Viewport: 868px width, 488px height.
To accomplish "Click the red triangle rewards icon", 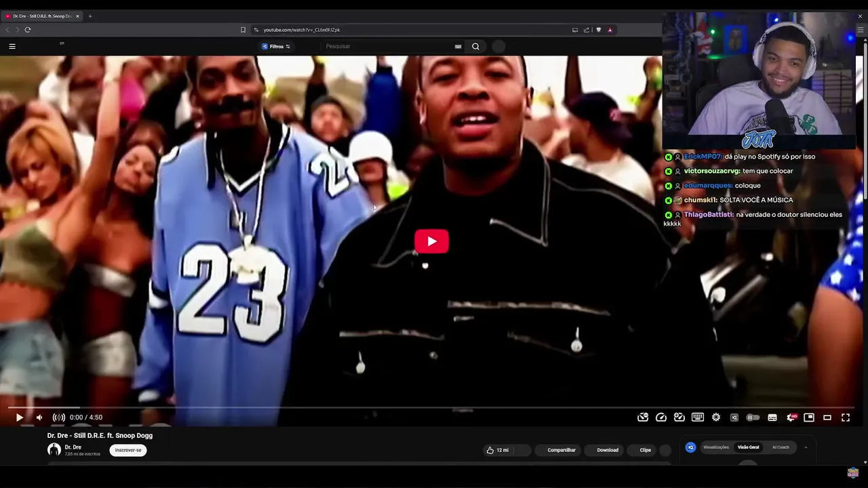I will point(610,30).
